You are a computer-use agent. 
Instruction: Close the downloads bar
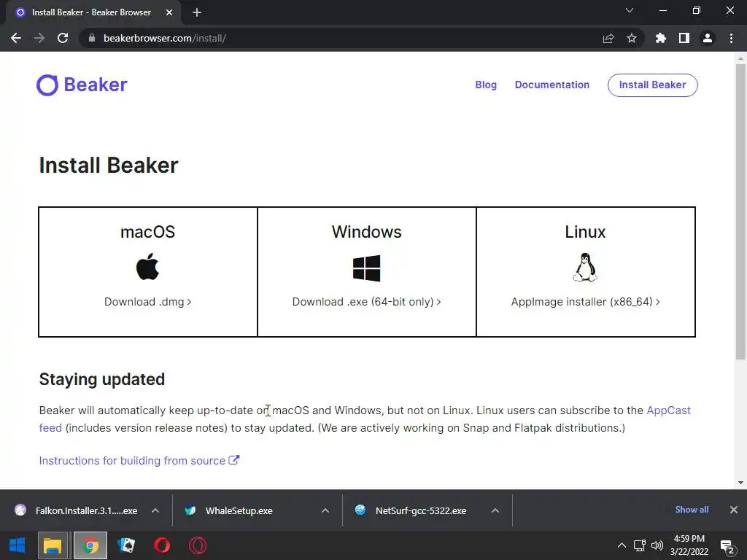[734, 510]
